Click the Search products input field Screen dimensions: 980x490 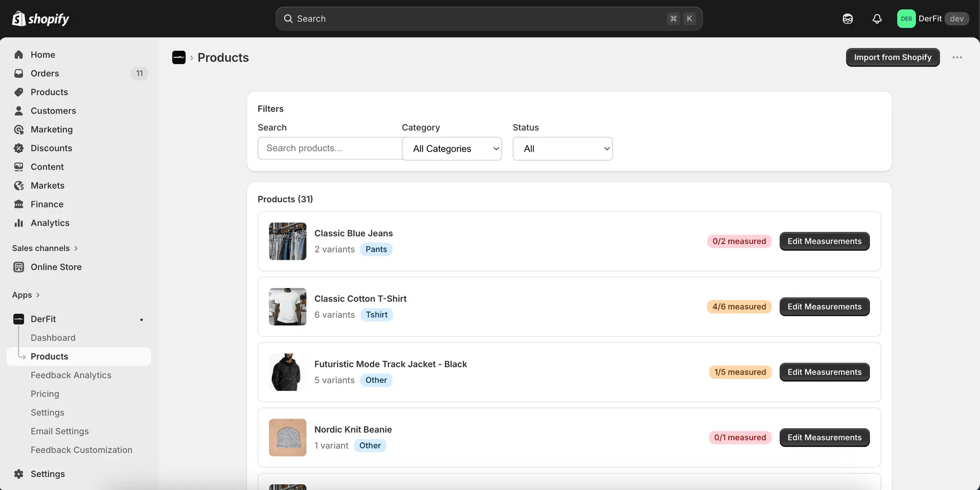[330, 148]
